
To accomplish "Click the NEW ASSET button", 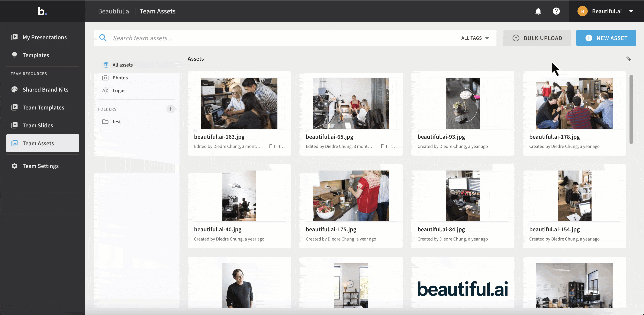I will point(606,38).
